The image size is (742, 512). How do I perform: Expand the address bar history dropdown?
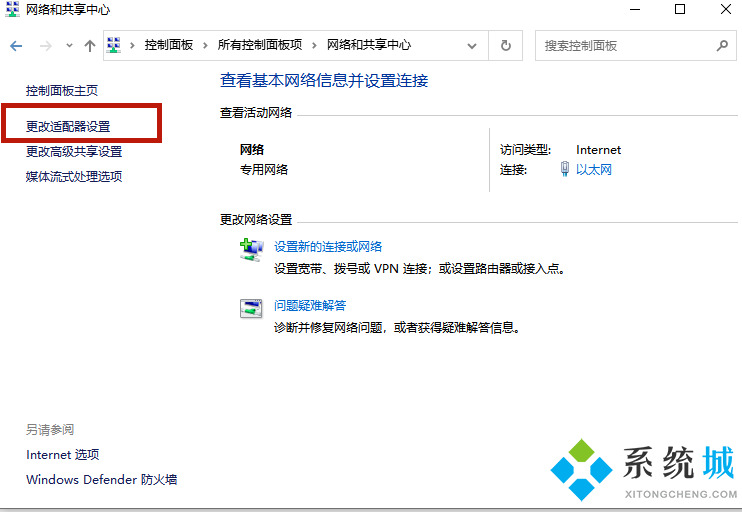[472, 46]
